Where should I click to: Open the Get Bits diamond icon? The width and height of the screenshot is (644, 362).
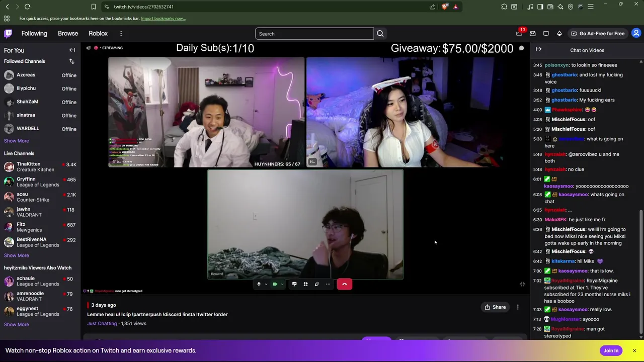(559, 34)
